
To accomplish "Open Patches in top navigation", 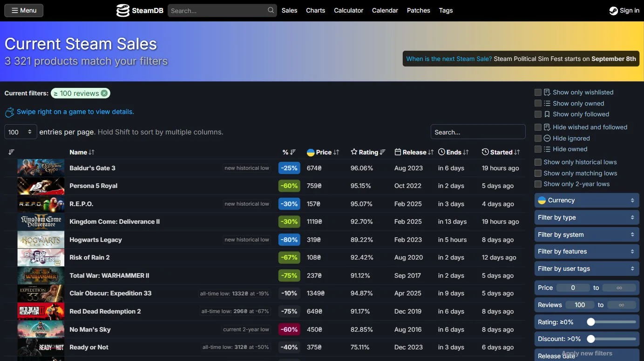I will pos(419,10).
